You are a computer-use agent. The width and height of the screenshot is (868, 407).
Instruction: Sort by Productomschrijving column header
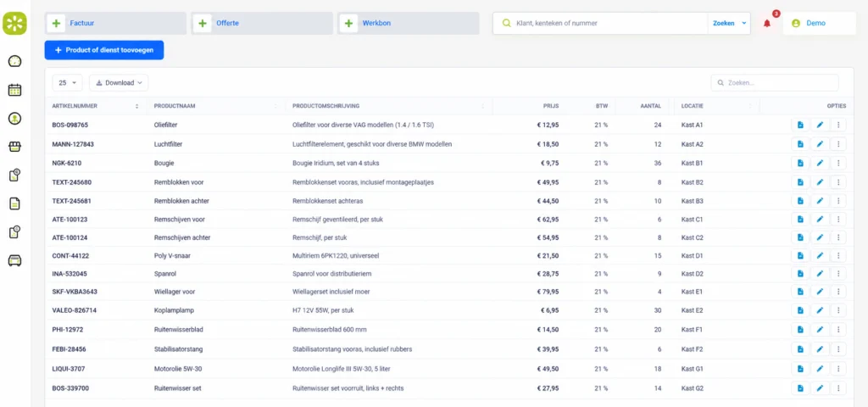[388, 106]
